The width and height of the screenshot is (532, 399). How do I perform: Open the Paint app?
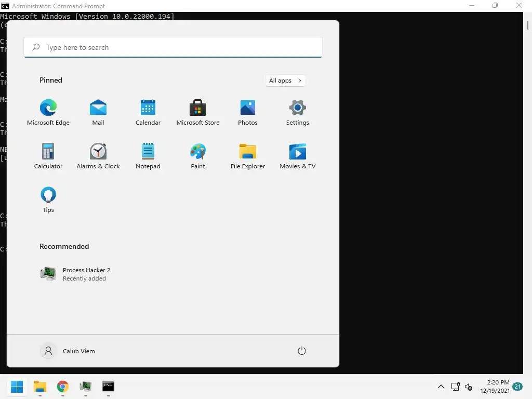(x=198, y=156)
